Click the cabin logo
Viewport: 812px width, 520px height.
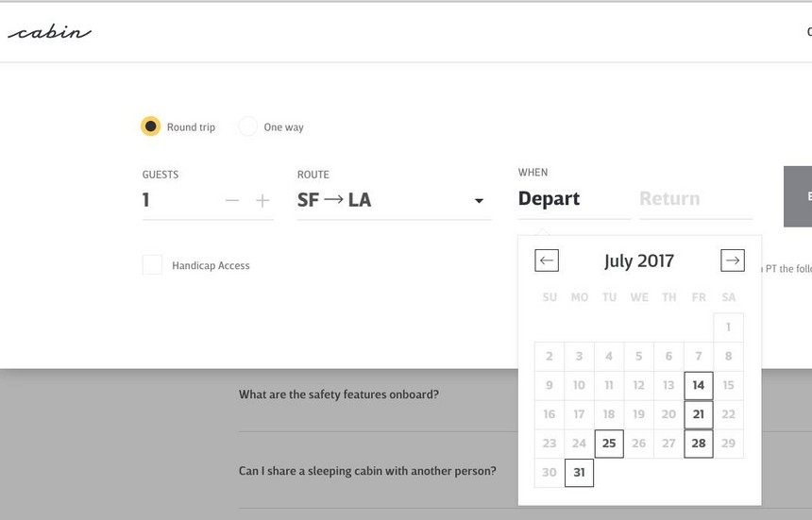[x=49, y=33]
